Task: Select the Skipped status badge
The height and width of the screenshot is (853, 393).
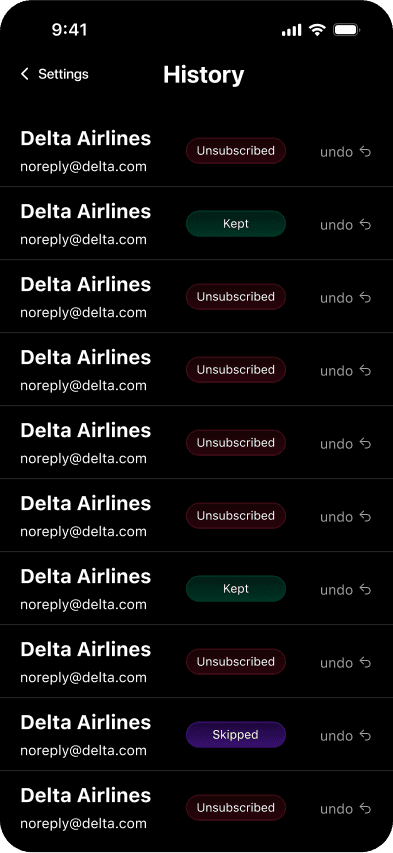Action: click(236, 735)
